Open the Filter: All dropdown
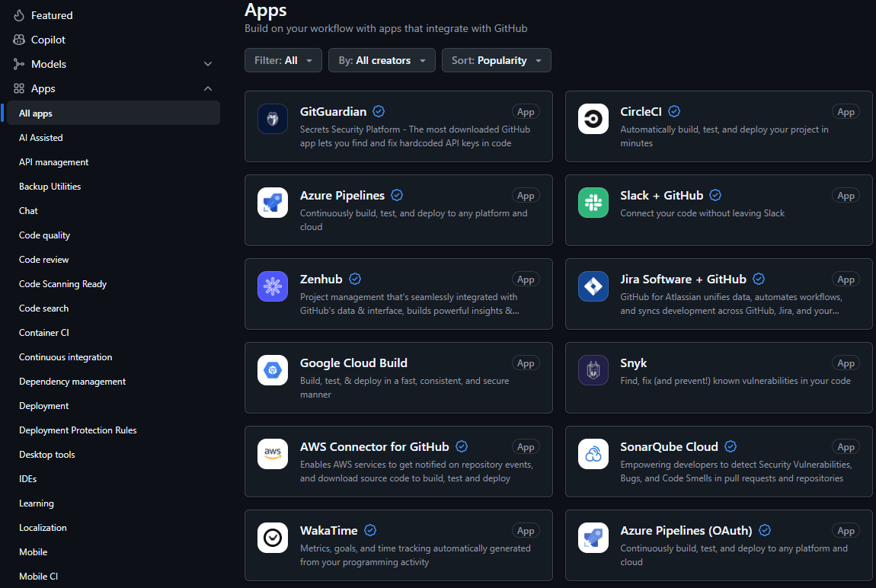Viewport: 876px width, 588px height. (283, 60)
